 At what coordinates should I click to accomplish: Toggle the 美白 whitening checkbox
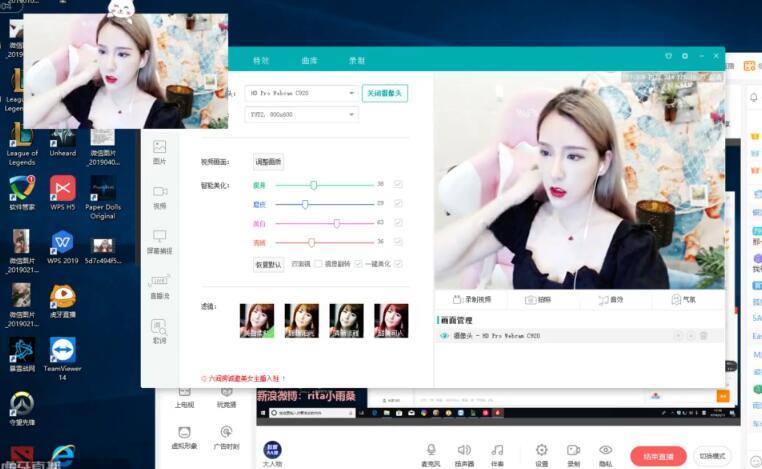point(398,223)
